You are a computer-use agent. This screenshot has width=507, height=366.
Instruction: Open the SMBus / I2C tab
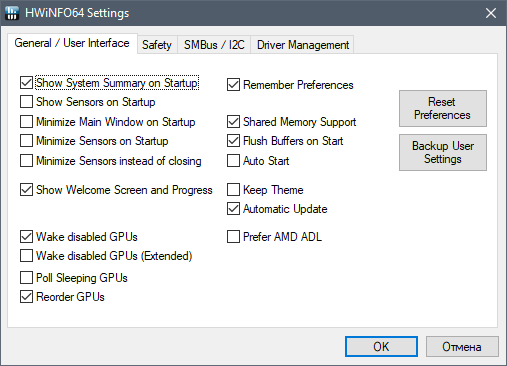[214, 45]
